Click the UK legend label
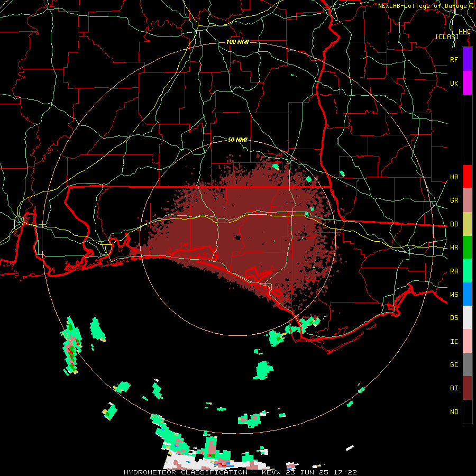This screenshot has height=476, width=476. pos(454,83)
